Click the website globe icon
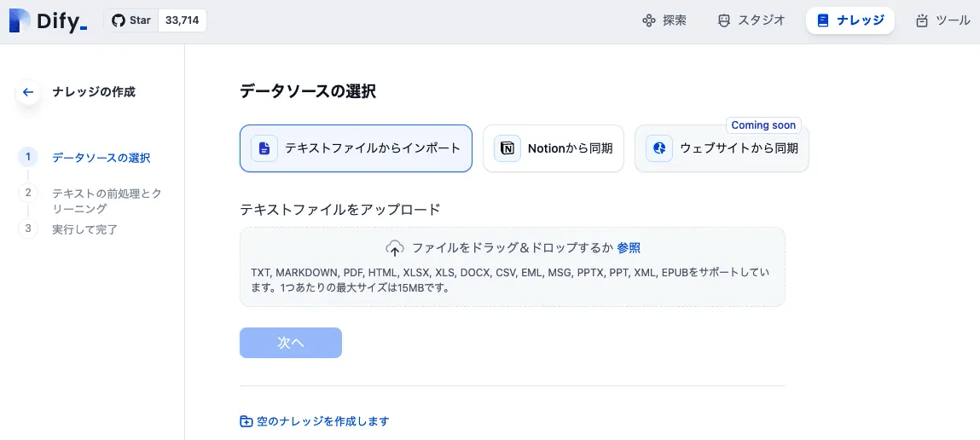The image size is (980, 440). 659,148
